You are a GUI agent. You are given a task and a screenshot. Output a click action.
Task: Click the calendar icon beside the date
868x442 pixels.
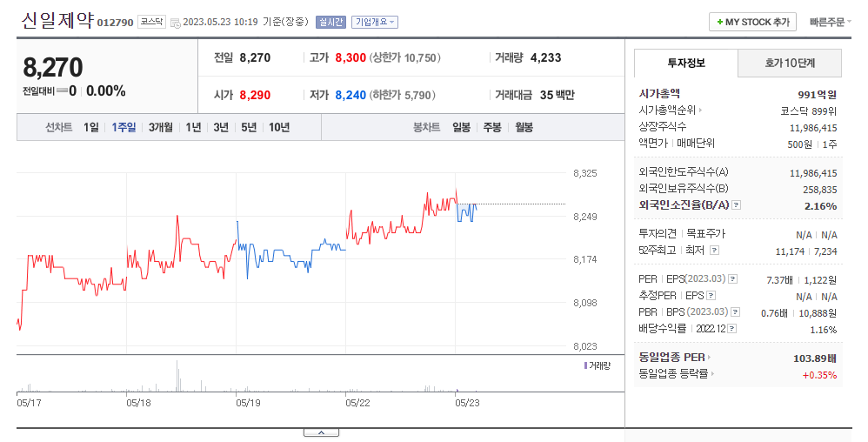[x=175, y=23]
